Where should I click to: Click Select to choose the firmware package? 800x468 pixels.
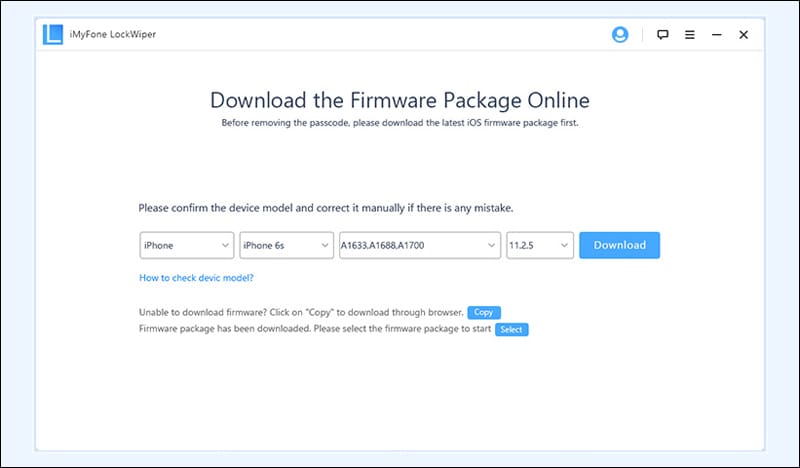pos(511,330)
